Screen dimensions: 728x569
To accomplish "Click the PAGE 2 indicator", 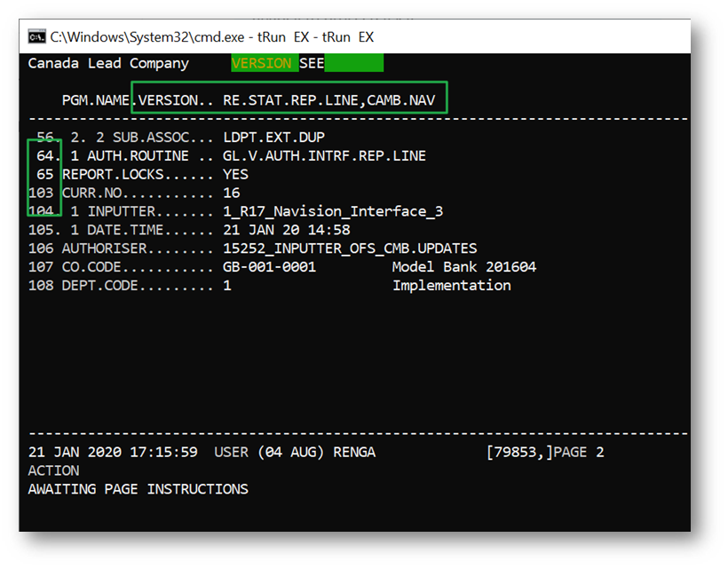I will [578, 453].
